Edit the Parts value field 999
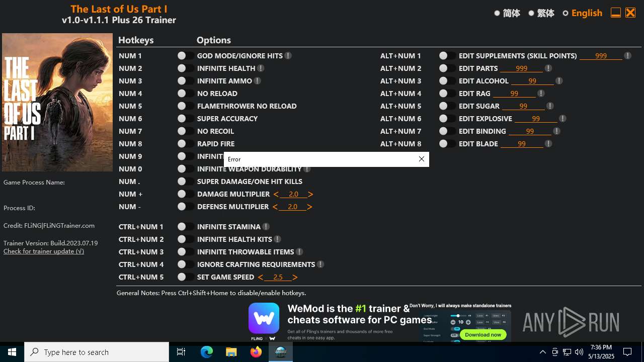The image size is (644, 362). [x=521, y=68]
